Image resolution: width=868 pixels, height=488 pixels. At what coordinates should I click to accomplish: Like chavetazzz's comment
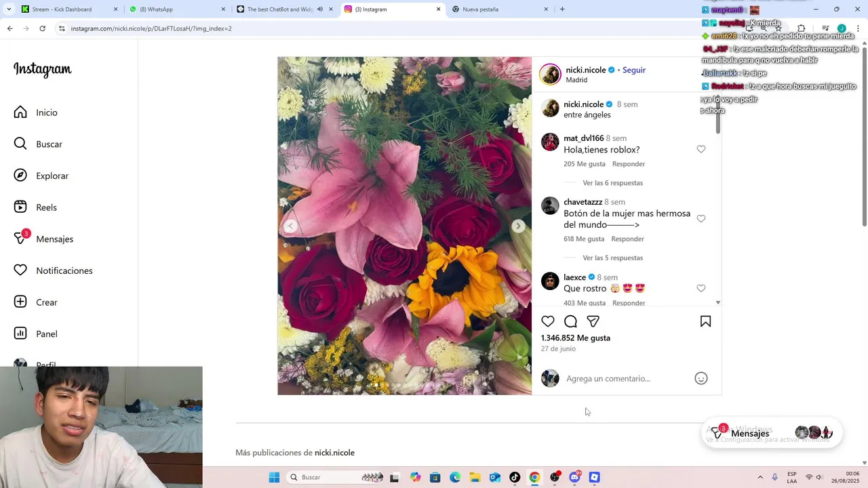[701, 219]
